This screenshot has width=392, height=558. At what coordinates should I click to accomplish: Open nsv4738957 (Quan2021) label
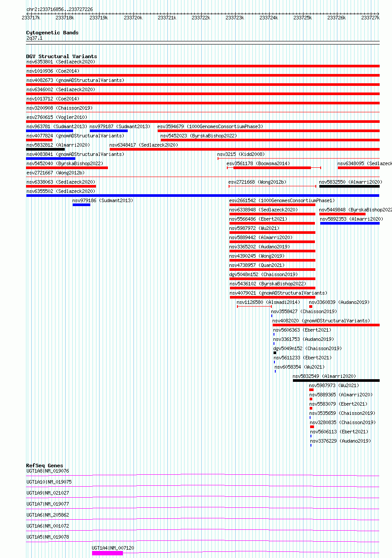click(257, 265)
